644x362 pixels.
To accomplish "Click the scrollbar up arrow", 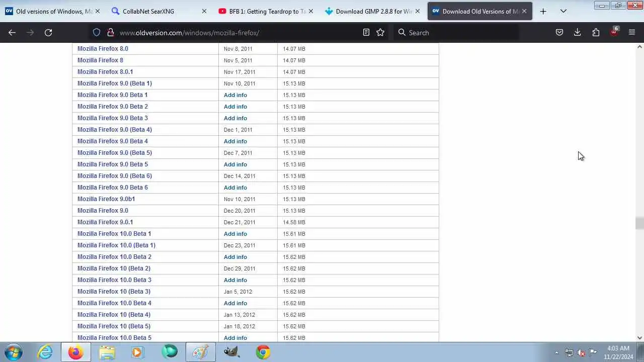I will pyautogui.click(x=639, y=47).
